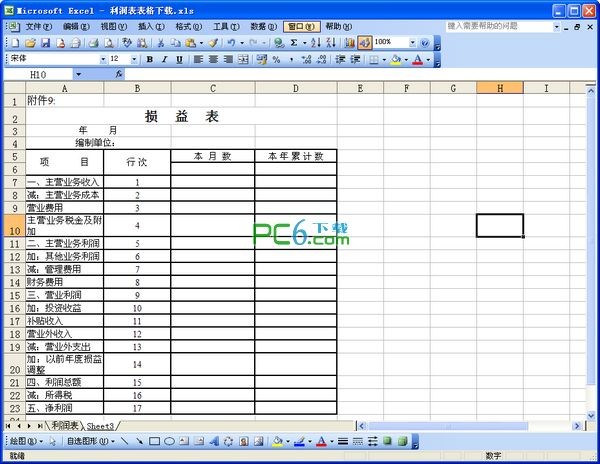The height and width of the screenshot is (464, 600).
Task: Cut the selection with the scissors icon
Action: [x=161, y=43]
